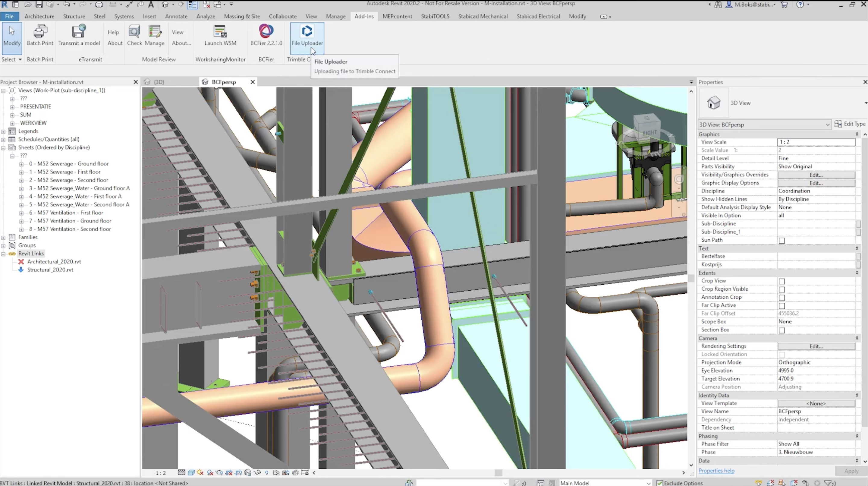Click the View Scale 1 : 2 field
The width and height of the screenshot is (868, 486).
click(816, 142)
